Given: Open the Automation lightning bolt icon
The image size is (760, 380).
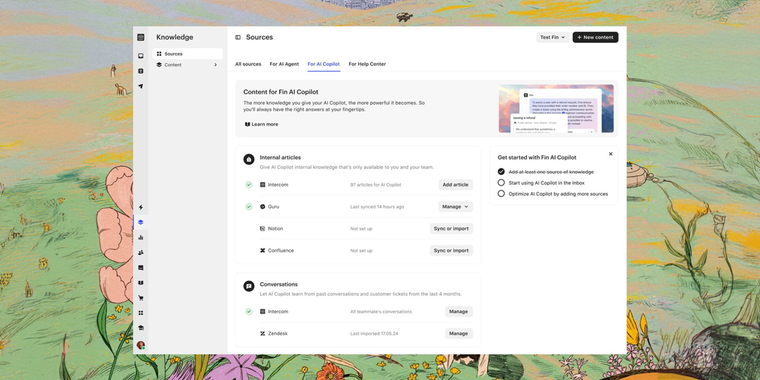Looking at the screenshot, I should tap(141, 207).
